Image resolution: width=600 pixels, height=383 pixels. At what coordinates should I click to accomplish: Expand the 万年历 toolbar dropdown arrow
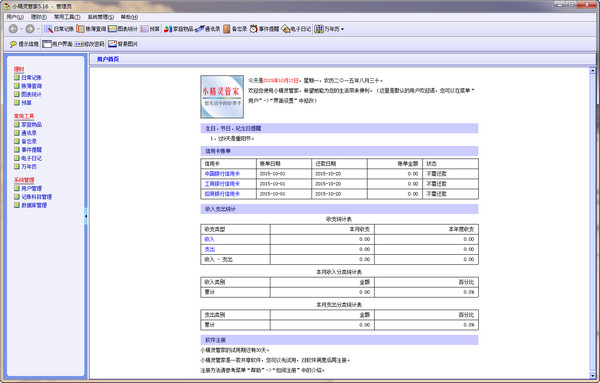click(342, 29)
